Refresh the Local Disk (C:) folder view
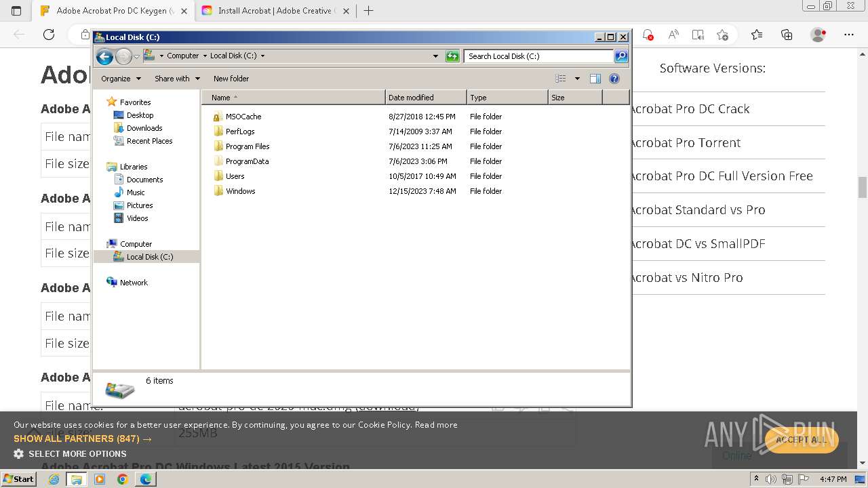 (452, 56)
